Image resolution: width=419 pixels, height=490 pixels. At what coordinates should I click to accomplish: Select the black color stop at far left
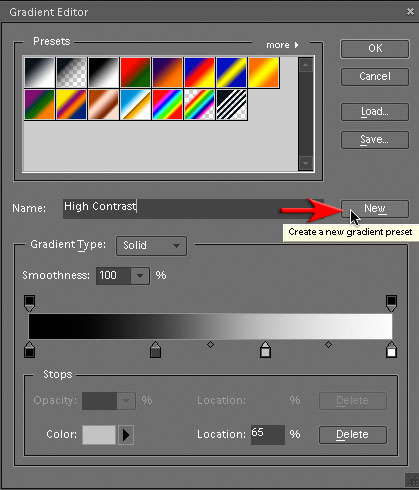point(29,349)
